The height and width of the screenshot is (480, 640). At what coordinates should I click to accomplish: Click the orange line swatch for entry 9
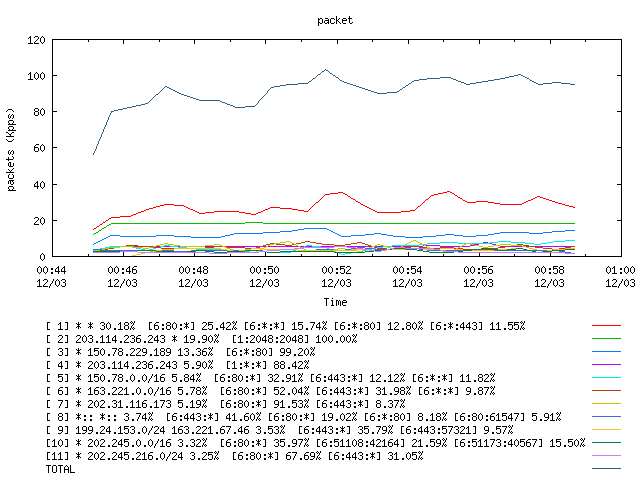pyautogui.click(x=606, y=429)
